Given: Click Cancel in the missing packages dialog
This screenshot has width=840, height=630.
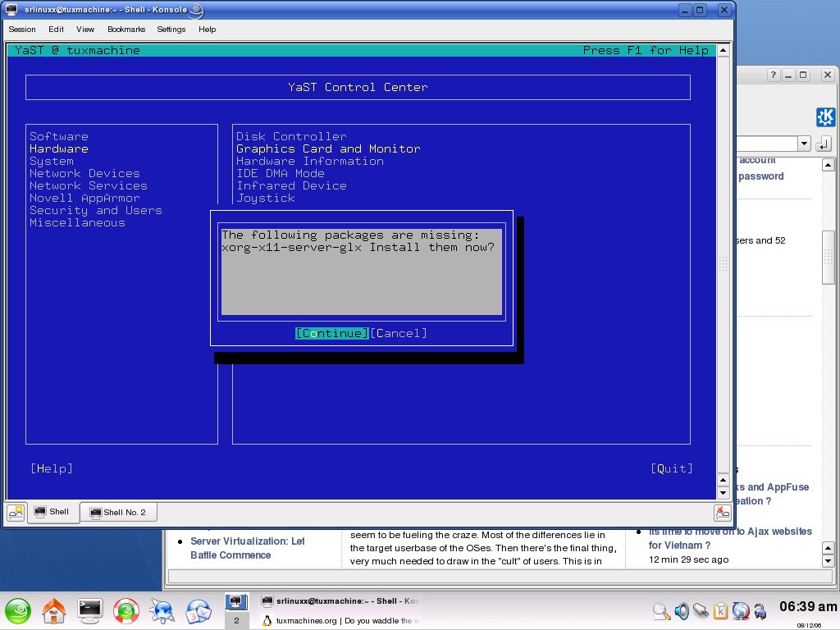Looking at the screenshot, I should (x=399, y=333).
